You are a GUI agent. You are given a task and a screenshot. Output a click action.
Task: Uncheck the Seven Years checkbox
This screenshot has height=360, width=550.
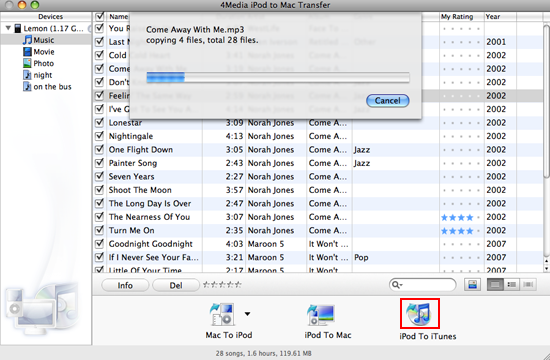pos(100,176)
